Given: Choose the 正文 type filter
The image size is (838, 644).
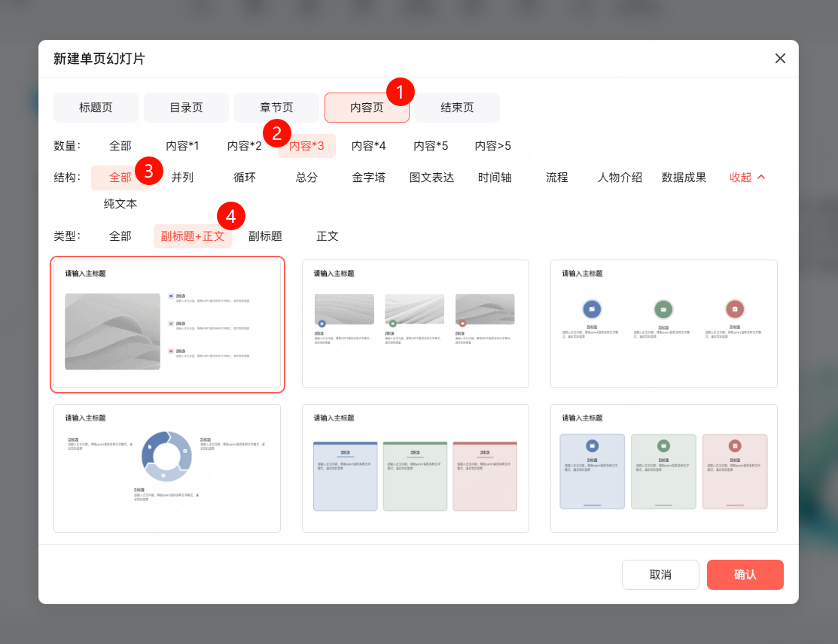Looking at the screenshot, I should coord(327,236).
